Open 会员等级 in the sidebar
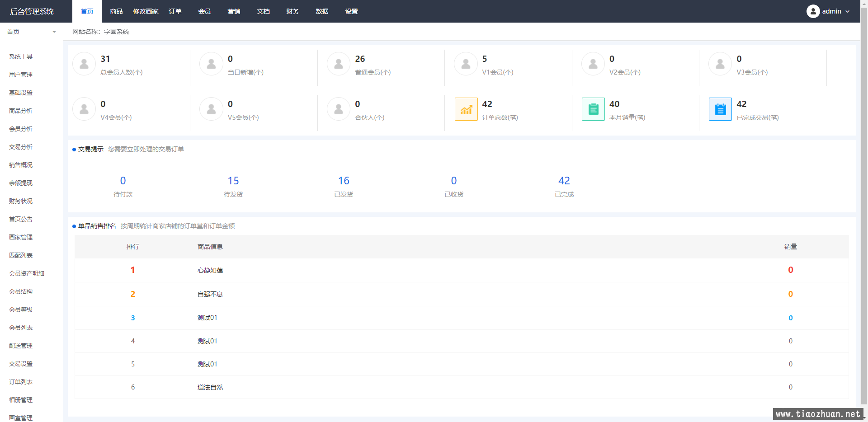This screenshot has width=868, height=422. (x=21, y=309)
